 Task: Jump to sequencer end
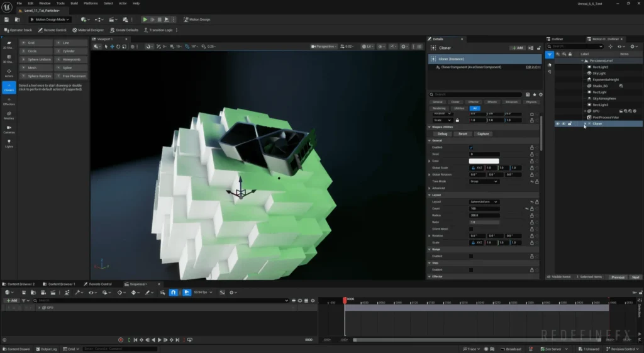click(x=177, y=340)
